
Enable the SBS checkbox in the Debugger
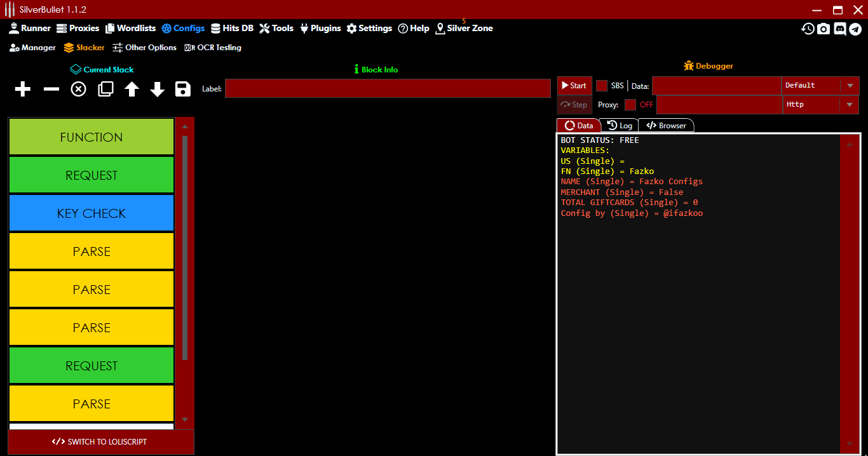[x=602, y=85]
